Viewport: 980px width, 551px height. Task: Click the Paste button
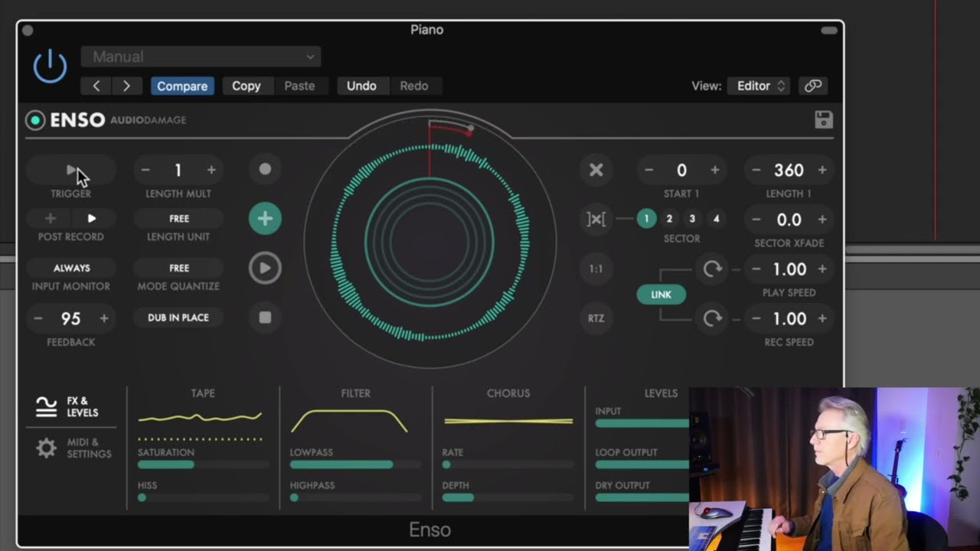click(x=299, y=86)
